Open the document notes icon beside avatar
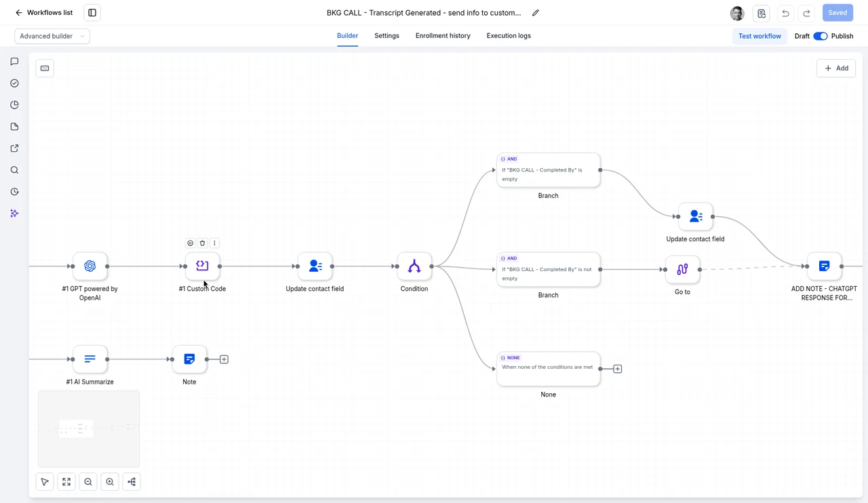The width and height of the screenshot is (868, 503). [762, 13]
